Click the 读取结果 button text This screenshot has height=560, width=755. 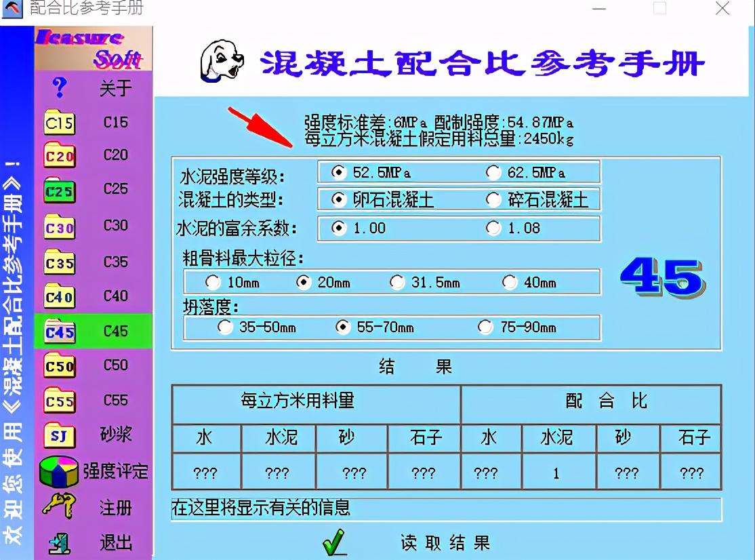(x=445, y=543)
